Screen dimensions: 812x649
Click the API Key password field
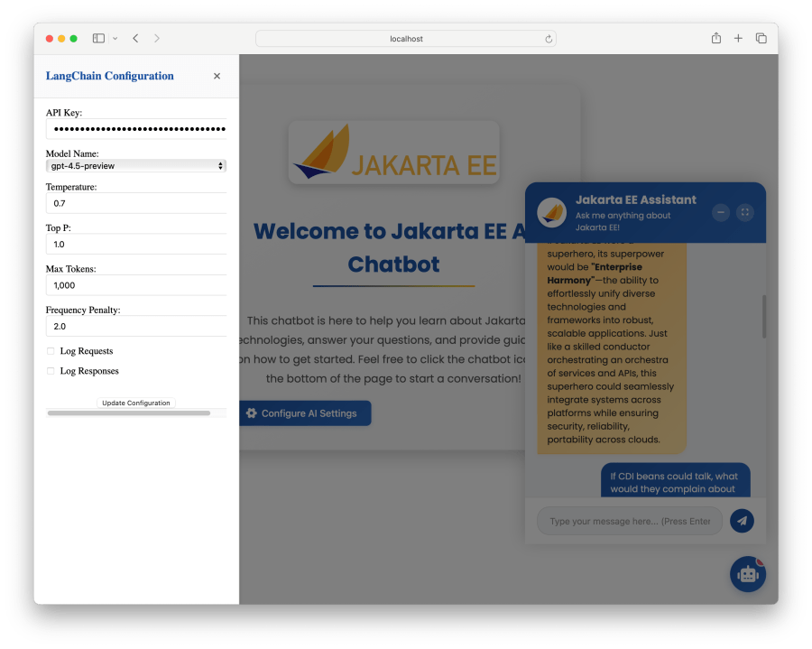coord(136,129)
